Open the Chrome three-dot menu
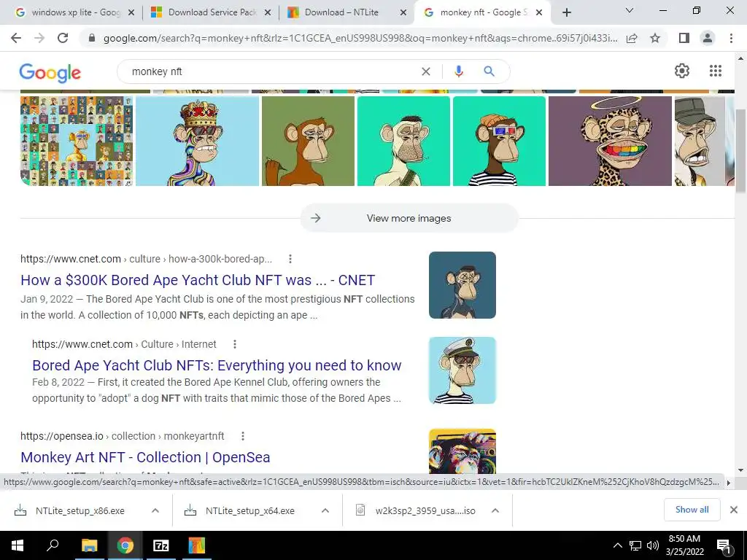The height and width of the screenshot is (560, 747). (x=731, y=38)
